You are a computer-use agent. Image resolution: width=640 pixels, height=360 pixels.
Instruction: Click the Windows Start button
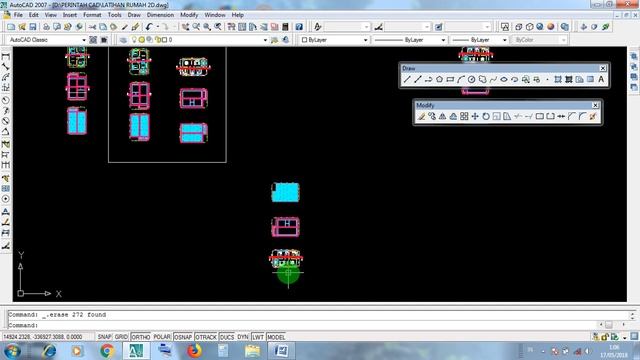(x=12, y=351)
